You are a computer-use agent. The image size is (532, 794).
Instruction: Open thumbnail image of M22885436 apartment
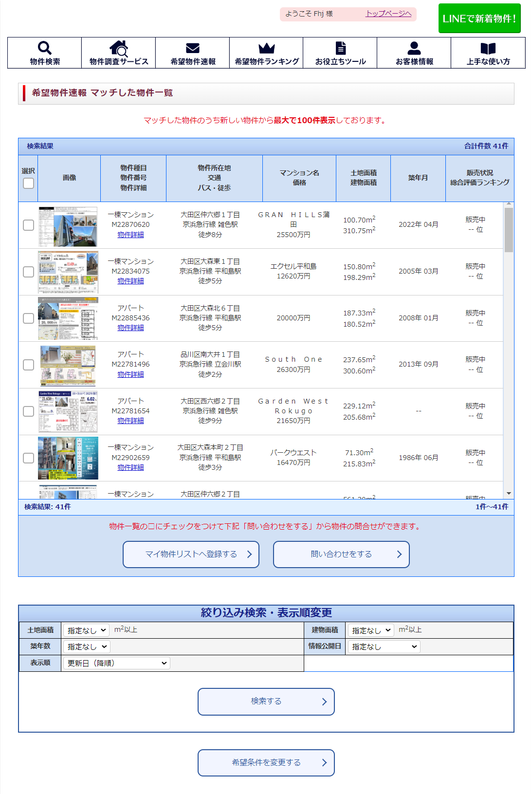(x=68, y=319)
